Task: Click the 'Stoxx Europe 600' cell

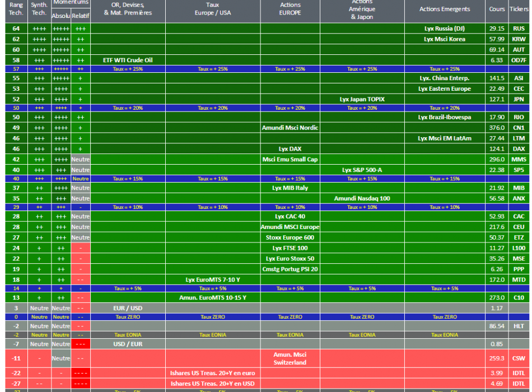Action: tap(290, 237)
